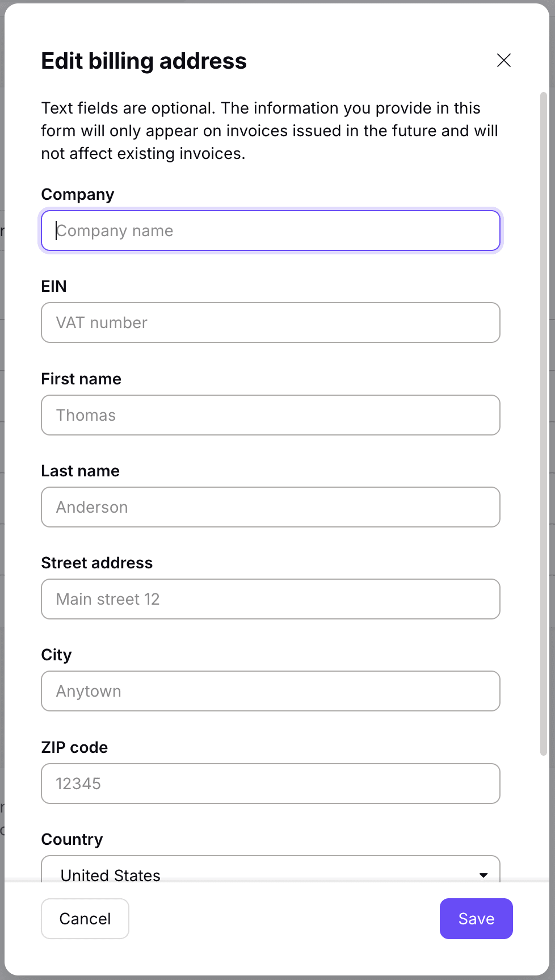Viewport: 555px width, 980px height.
Task: Click the Company field label
Action: pos(77,194)
